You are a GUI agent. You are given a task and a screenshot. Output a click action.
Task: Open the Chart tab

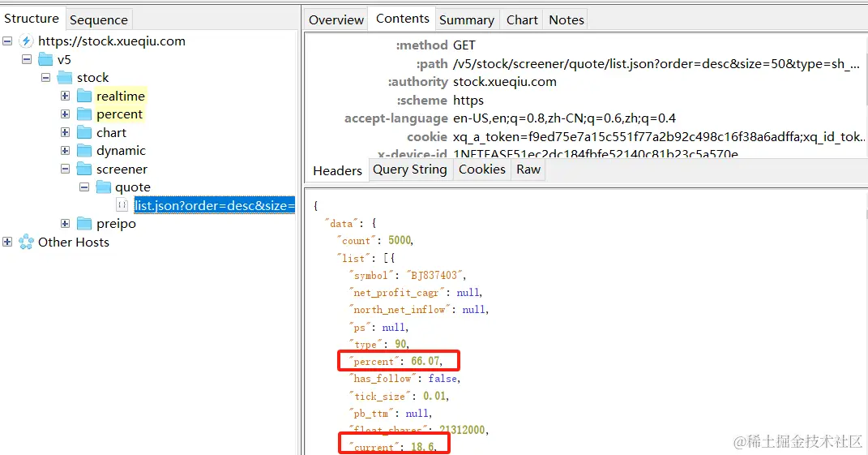coord(522,20)
